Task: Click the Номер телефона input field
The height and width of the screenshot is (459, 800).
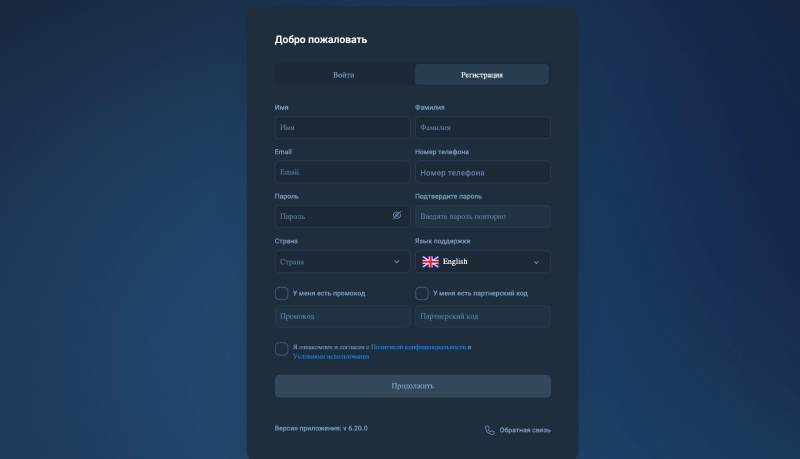Action: pos(483,172)
